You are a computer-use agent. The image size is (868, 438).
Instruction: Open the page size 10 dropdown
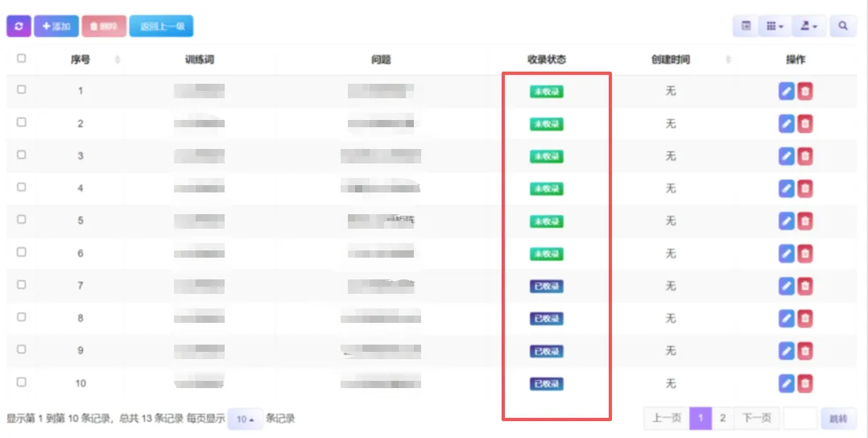coord(245,419)
